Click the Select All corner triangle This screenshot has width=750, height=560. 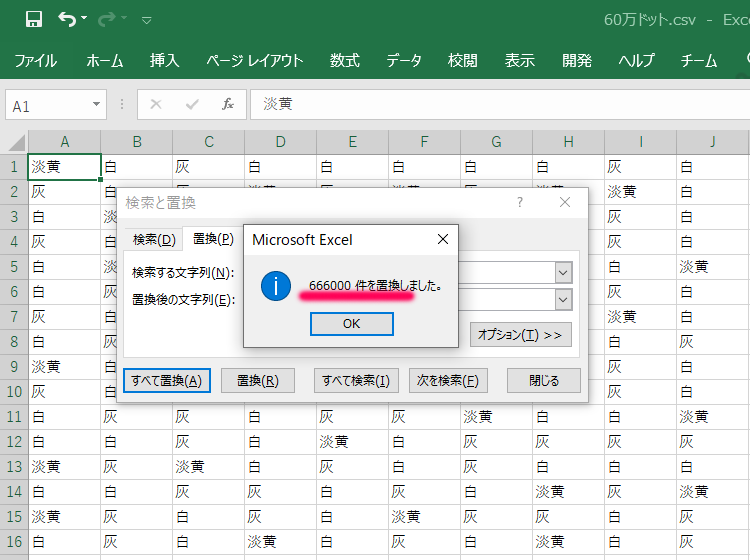(x=17, y=143)
